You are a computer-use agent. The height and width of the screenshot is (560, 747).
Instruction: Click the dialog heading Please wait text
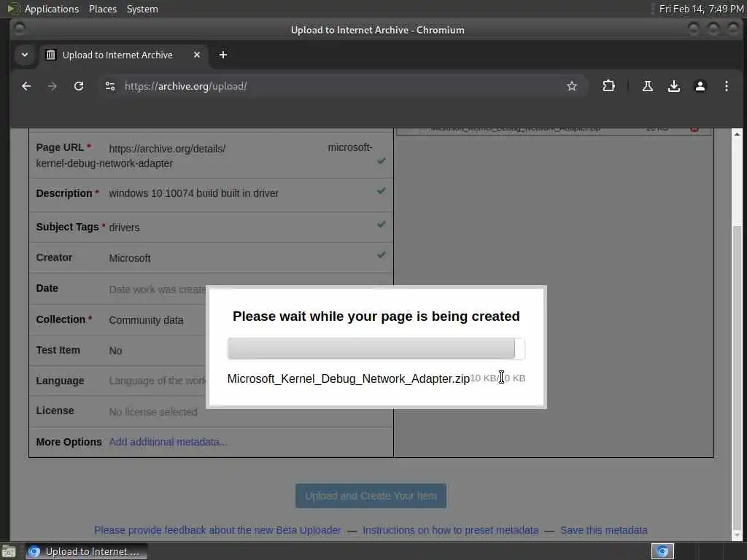376,316
